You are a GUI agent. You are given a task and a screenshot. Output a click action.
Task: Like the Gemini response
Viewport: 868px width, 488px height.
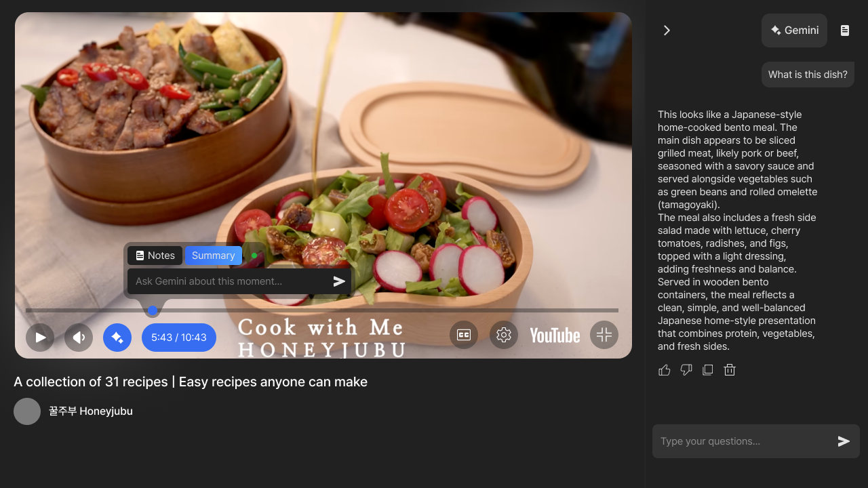665,370
